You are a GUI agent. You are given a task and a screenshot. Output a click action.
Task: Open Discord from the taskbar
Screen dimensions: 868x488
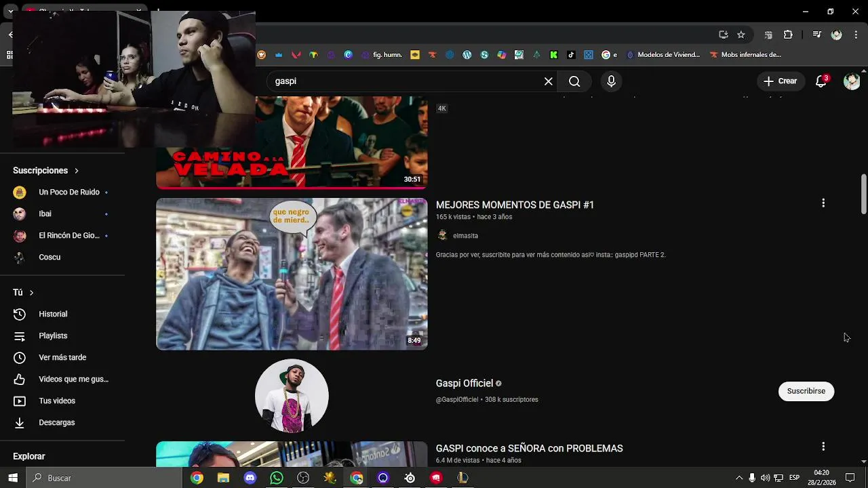(x=250, y=478)
